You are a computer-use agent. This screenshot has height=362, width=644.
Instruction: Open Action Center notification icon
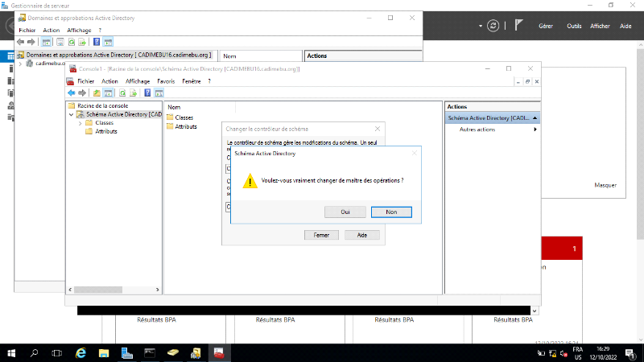click(x=630, y=353)
